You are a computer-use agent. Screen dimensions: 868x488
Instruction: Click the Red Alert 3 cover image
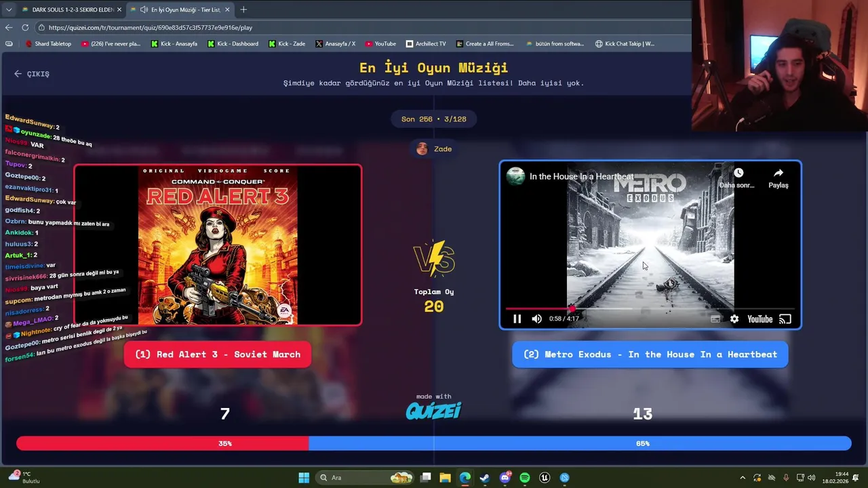tap(218, 245)
